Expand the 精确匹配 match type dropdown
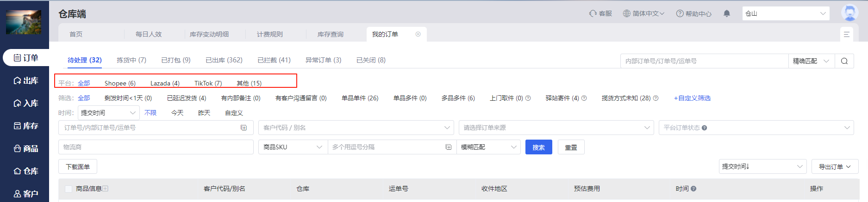 pos(811,61)
